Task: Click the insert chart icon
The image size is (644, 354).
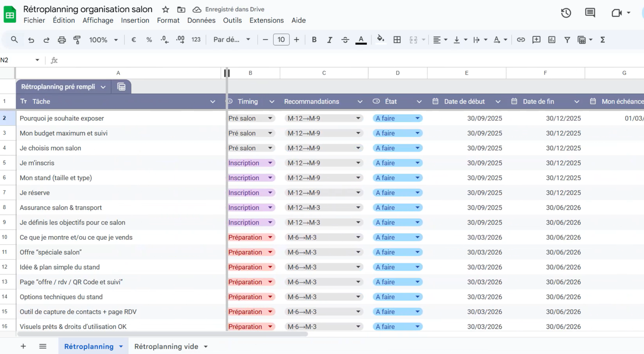Action: click(552, 40)
